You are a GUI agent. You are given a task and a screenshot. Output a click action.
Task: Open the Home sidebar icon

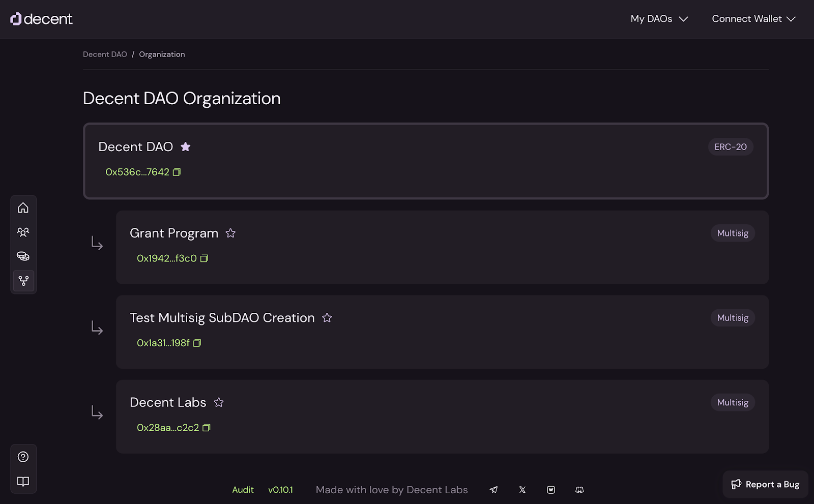[x=23, y=207]
